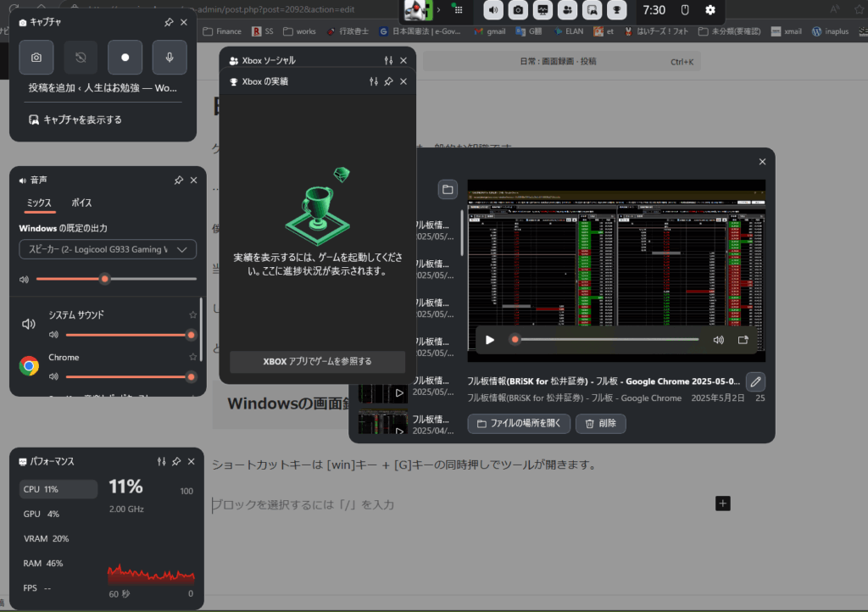Adjust the master output volume slider
868x612 pixels.
pos(116,279)
